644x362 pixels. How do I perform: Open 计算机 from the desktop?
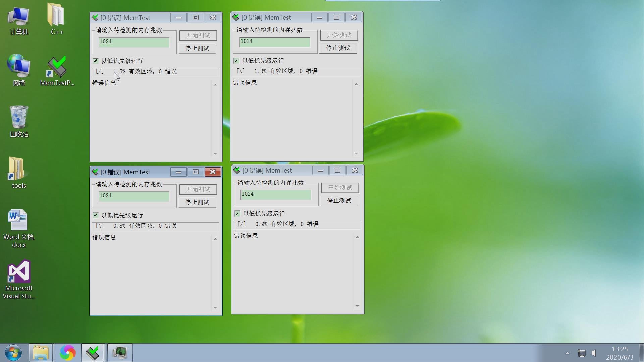[x=18, y=17]
